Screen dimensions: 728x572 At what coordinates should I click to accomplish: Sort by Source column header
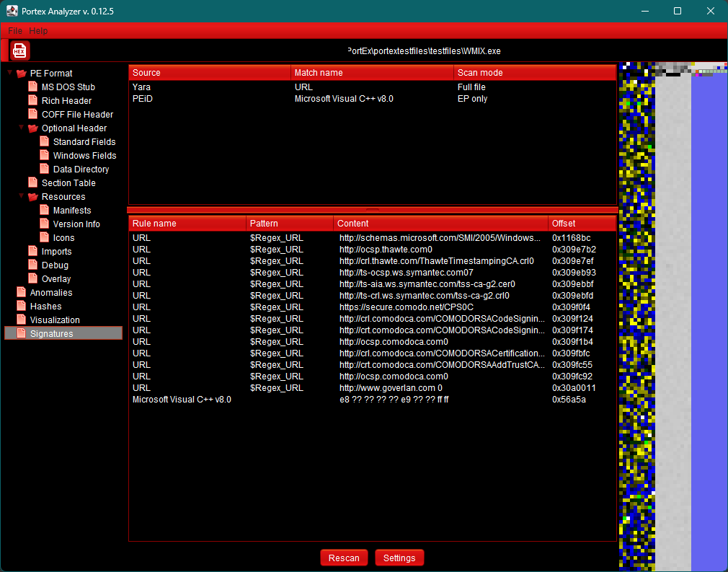210,72
